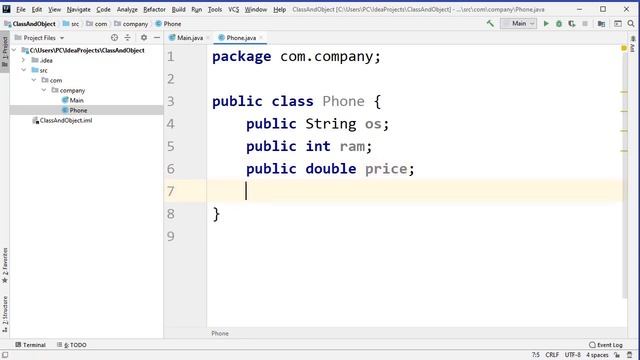Click the Phone breadcrumb below the editor
The height and width of the screenshot is (360, 640).
tap(220, 333)
